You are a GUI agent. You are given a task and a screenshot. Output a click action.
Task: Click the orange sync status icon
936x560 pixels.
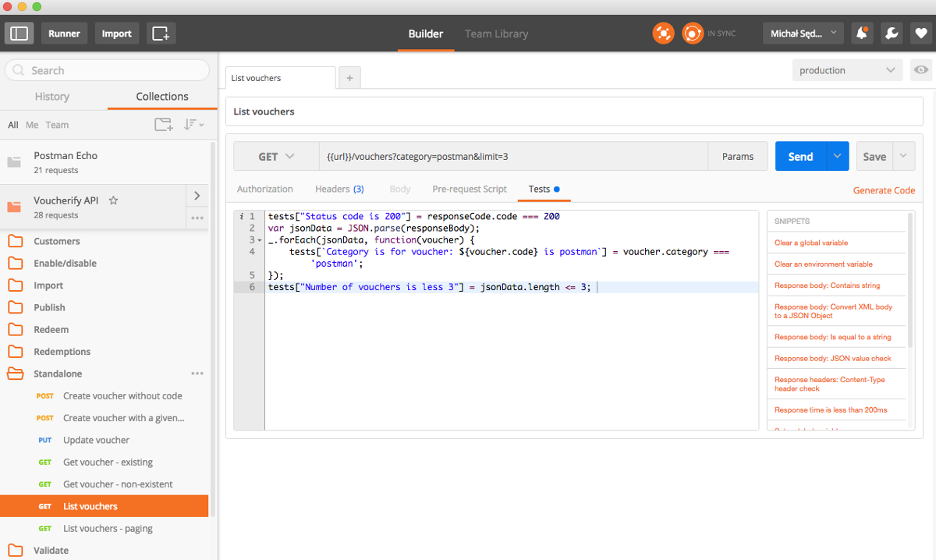693,34
